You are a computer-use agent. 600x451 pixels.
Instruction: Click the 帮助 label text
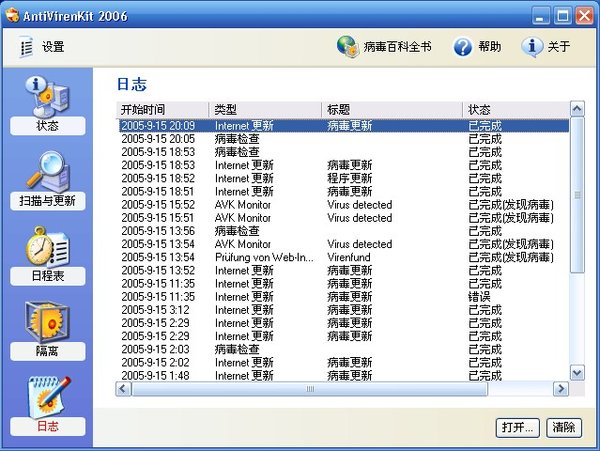[x=489, y=47]
